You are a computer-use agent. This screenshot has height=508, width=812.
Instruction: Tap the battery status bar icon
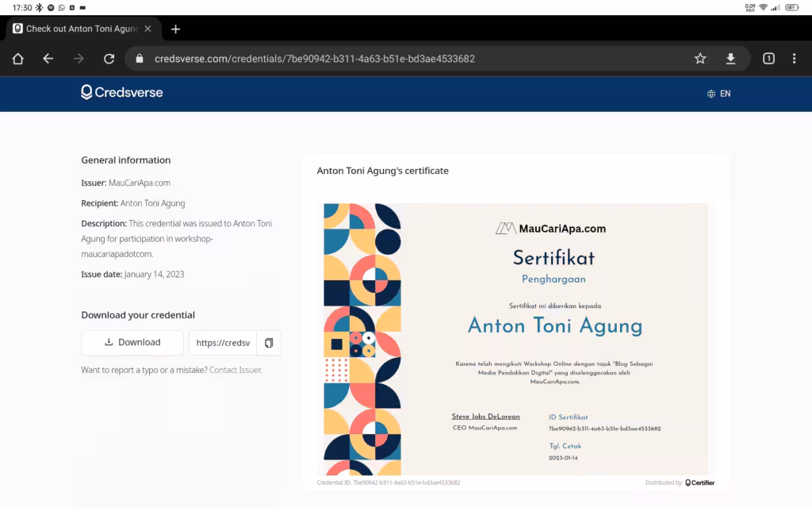pyautogui.click(x=792, y=7)
